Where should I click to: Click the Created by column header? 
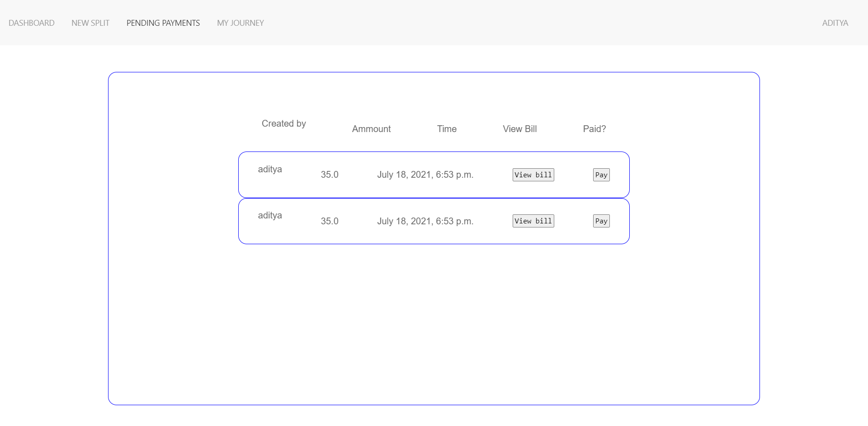click(x=283, y=123)
